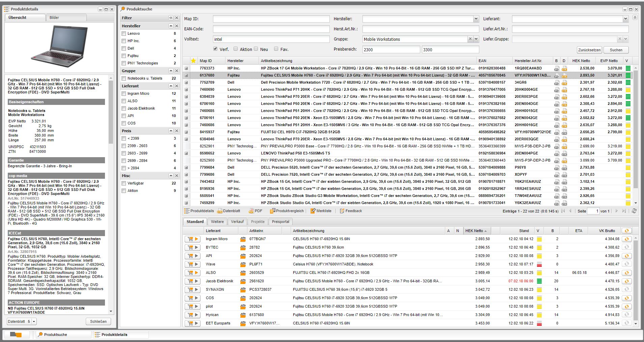Expand the HP ZBook 17 G4 result row

click(x=186, y=68)
